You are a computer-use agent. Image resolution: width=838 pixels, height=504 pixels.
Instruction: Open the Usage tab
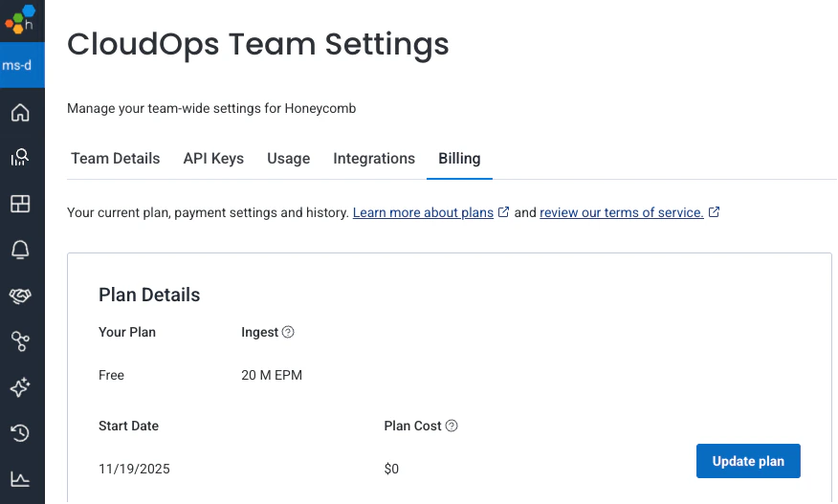289,159
